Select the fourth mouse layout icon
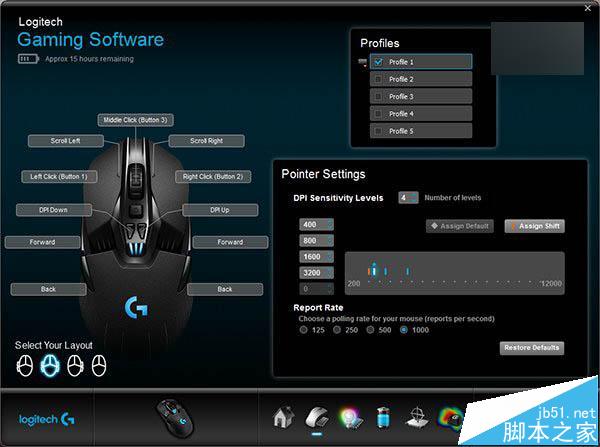Viewport: 600px width, 447px height. pos(99,365)
